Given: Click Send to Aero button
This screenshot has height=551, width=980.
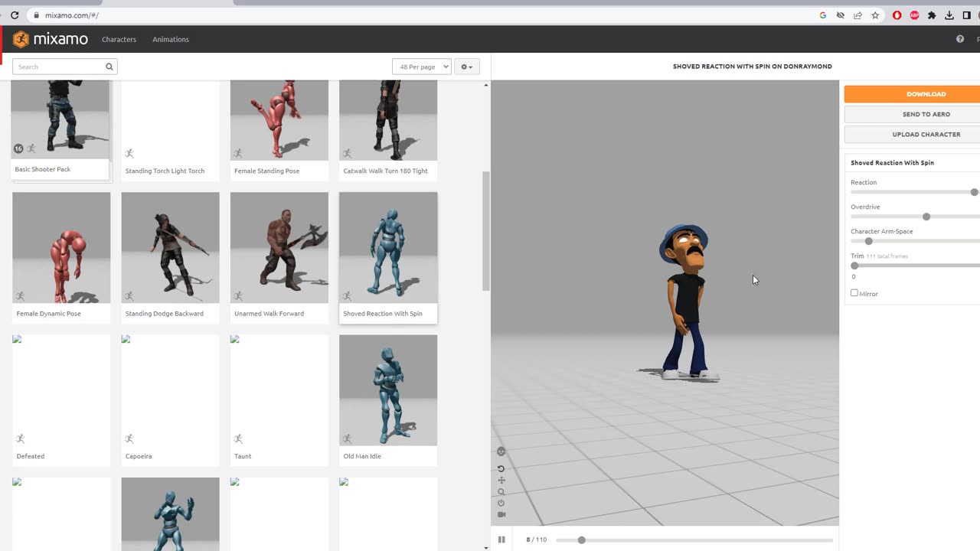Looking at the screenshot, I should click(912, 114).
